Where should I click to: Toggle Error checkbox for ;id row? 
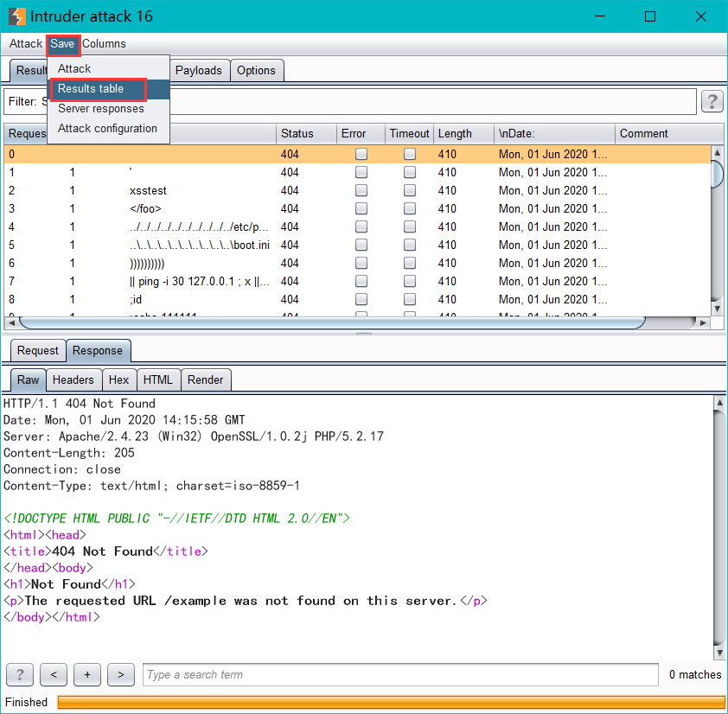[x=361, y=299]
